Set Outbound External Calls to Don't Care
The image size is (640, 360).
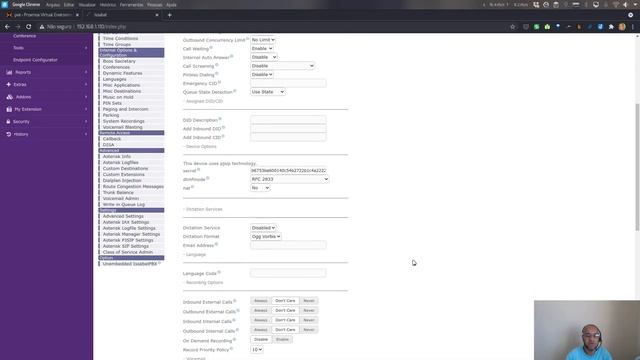click(285, 311)
